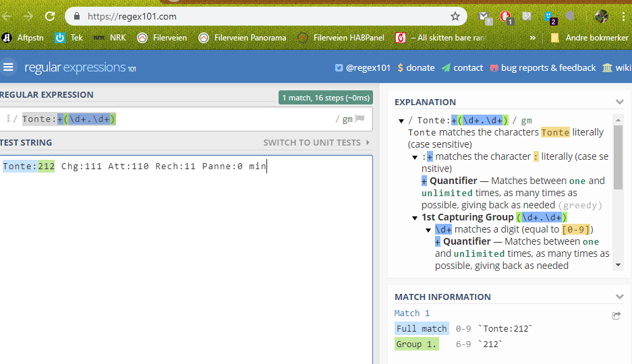
Task: Collapse the Match Information panel
Action: coord(619,297)
